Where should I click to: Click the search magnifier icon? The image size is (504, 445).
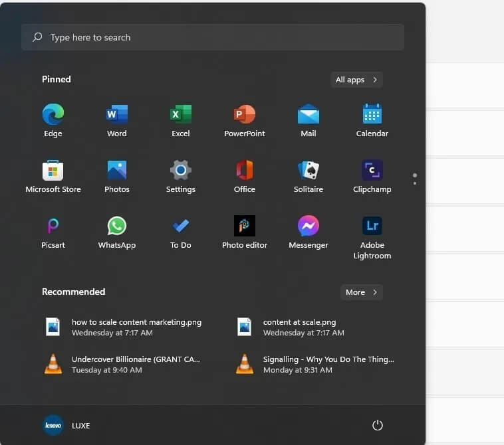(x=37, y=37)
